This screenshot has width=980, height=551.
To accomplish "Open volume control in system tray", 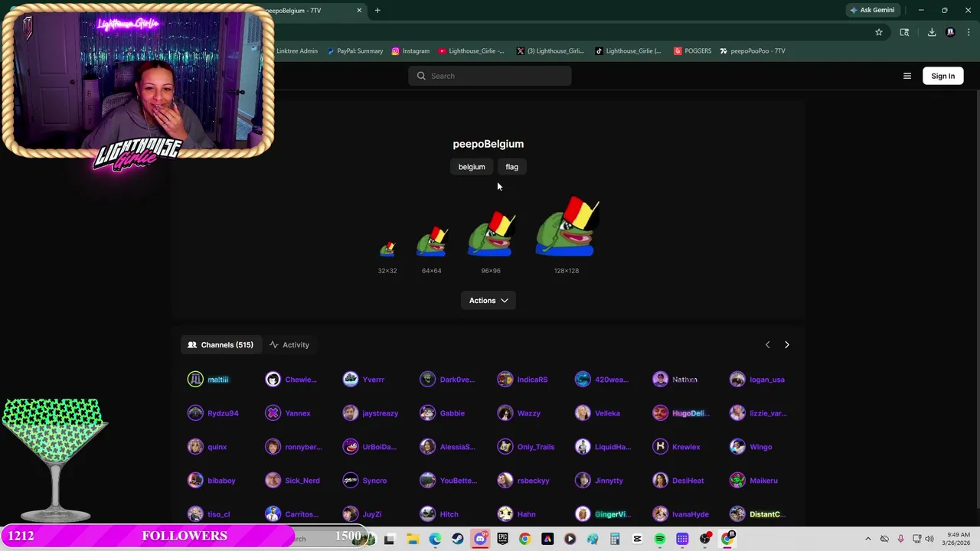I will tap(929, 539).
